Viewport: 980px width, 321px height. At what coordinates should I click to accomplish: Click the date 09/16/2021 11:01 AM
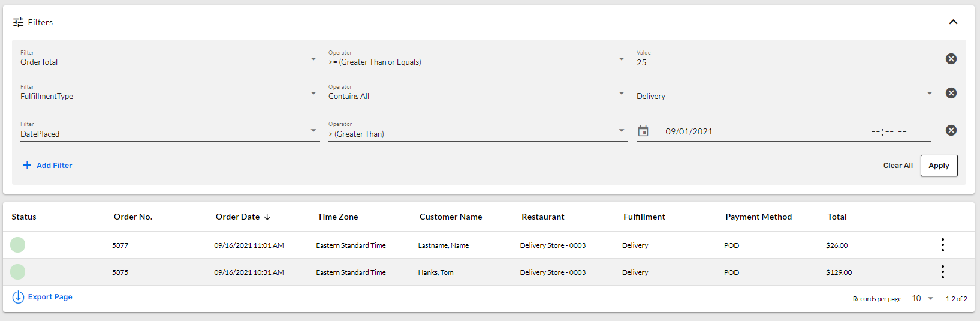point(249,245)
